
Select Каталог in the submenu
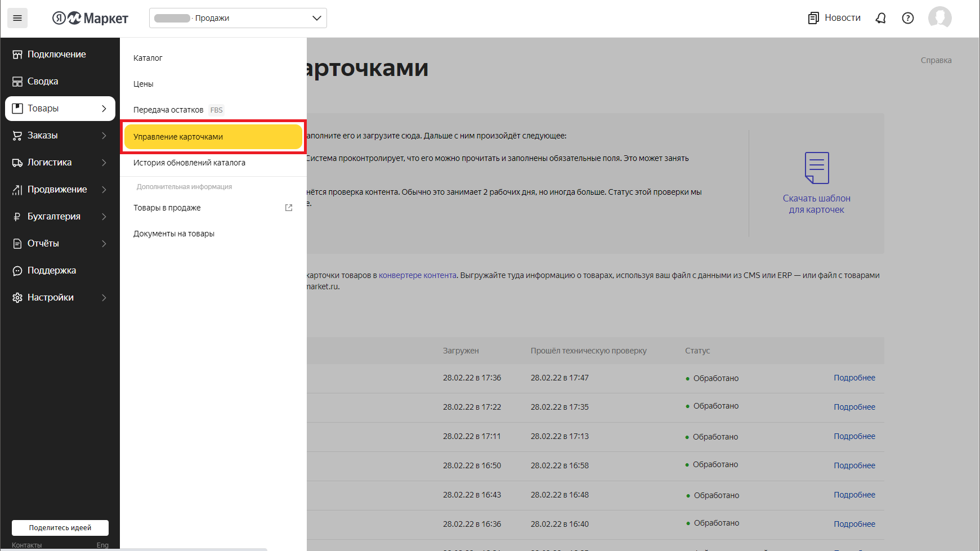point(148,58)
